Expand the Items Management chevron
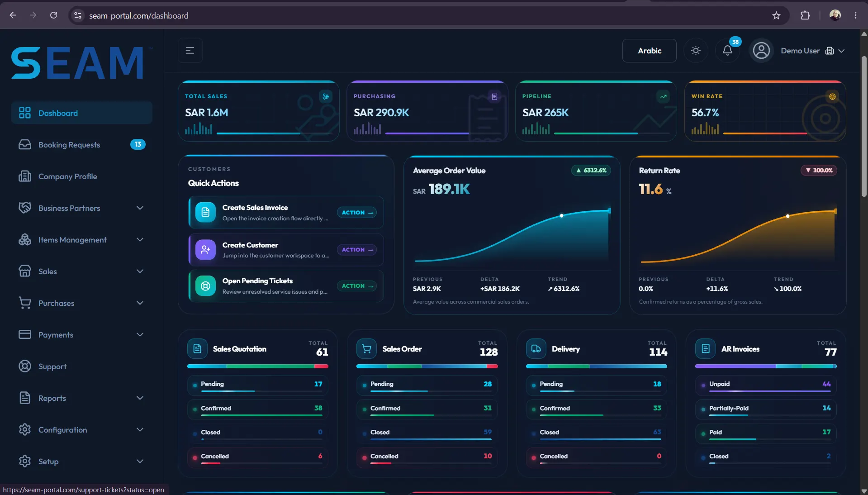The image size is (868, 495). tap(140, 240)
